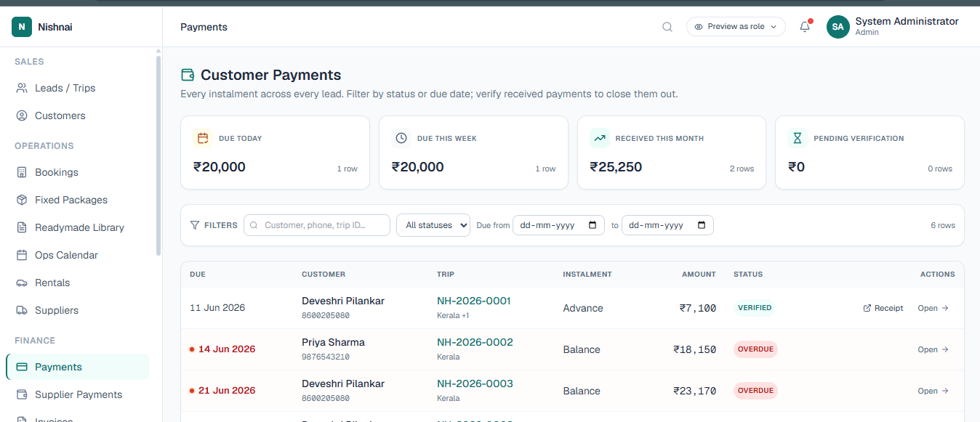Open trip link NH-2026-0002
980x422 pixels.
(x=475, y=342)
